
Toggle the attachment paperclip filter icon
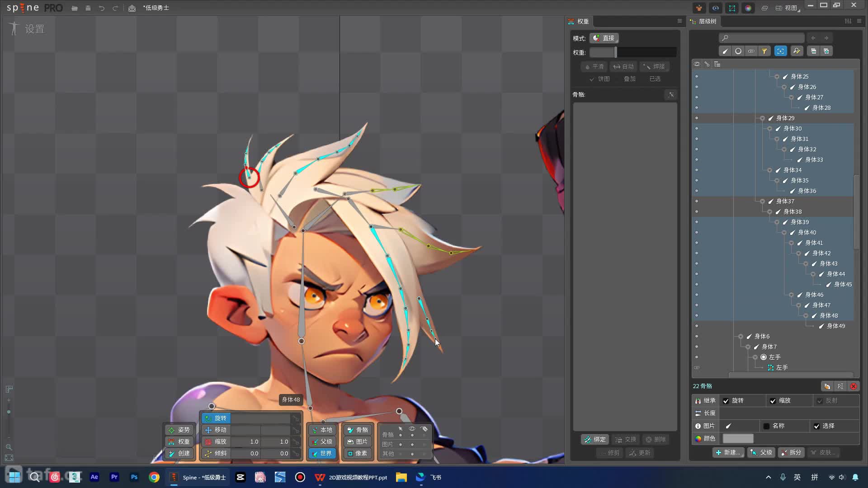[751, 51]
